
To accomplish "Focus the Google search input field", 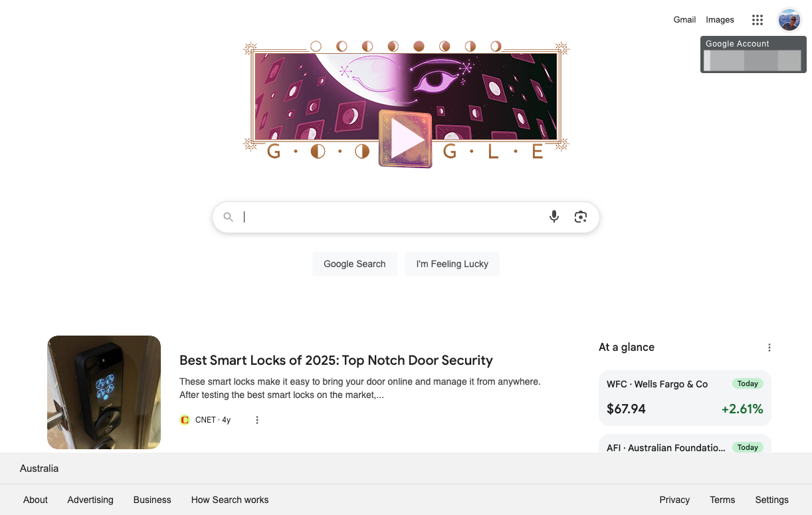I will tap(392, 217).
